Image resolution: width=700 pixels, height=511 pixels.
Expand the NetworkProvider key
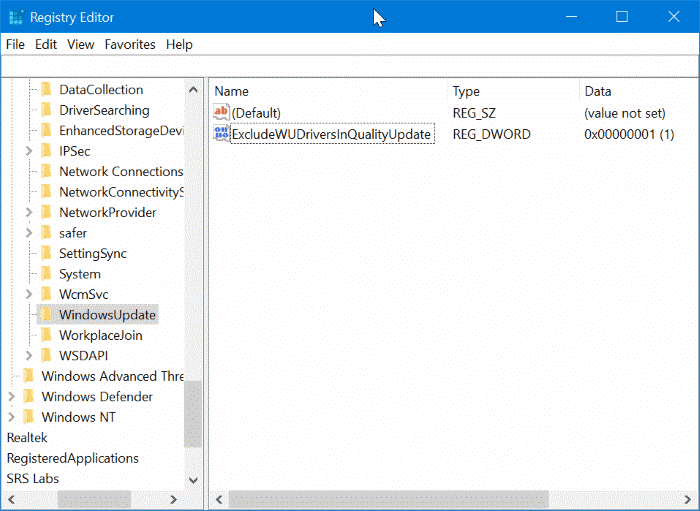click(29, 213)
